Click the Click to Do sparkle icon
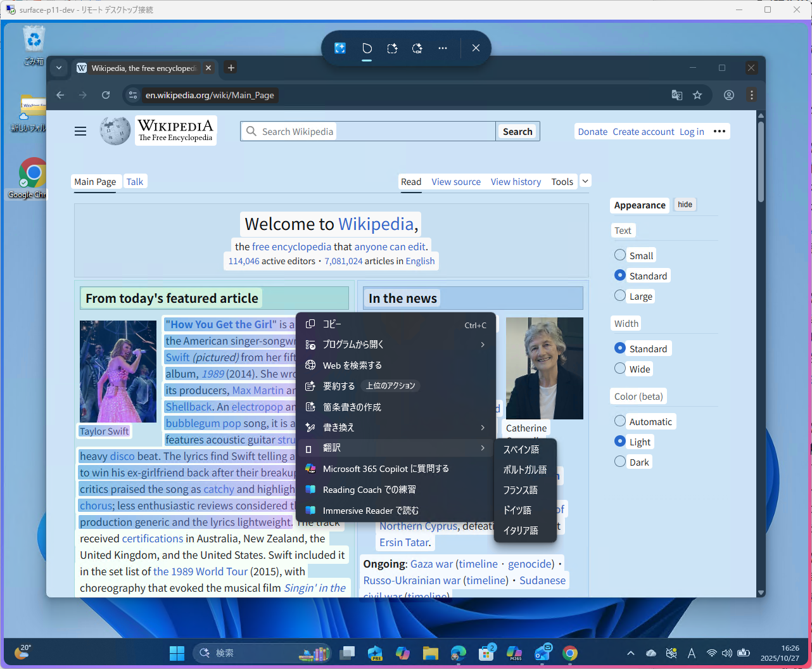The height and width of the screenshot is (669, 812). (340, 48)
